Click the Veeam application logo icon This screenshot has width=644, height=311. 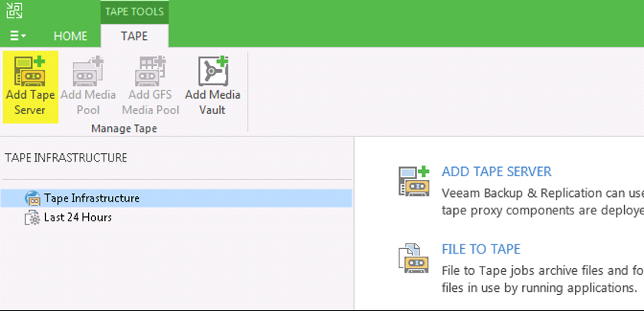(15, 11)
